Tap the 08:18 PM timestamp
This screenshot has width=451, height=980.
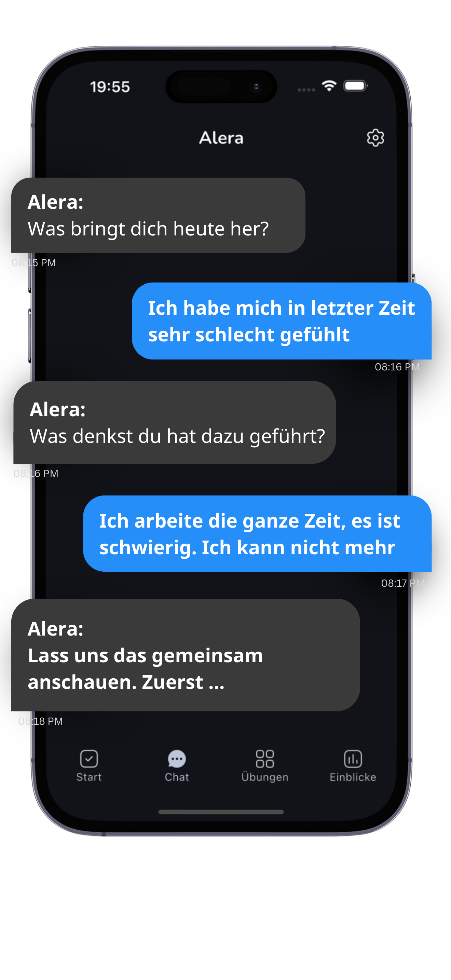point(41,721)
